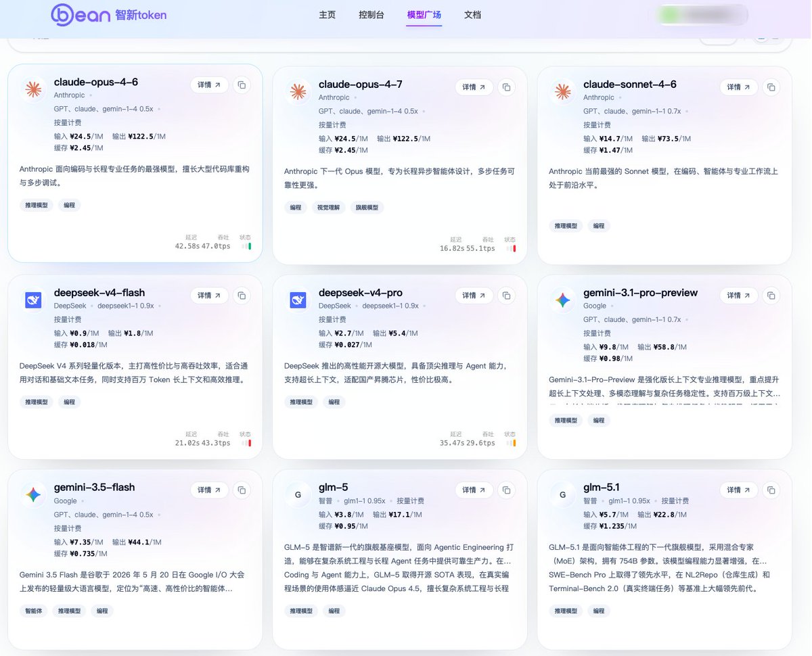Image resolution: width=812 pixels, height=656 pixels.
Task: Click the gemini-3.1-pro-preview title text
Action: point(641,293)
